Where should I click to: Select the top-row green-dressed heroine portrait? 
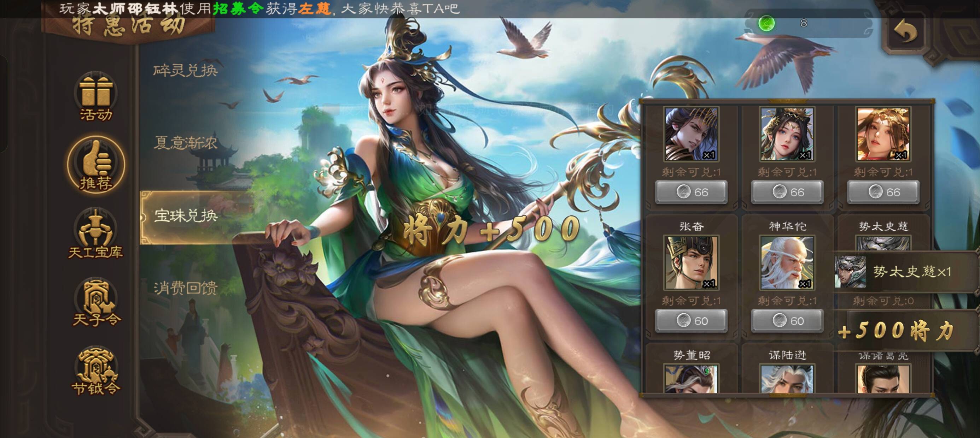(787, 134)
